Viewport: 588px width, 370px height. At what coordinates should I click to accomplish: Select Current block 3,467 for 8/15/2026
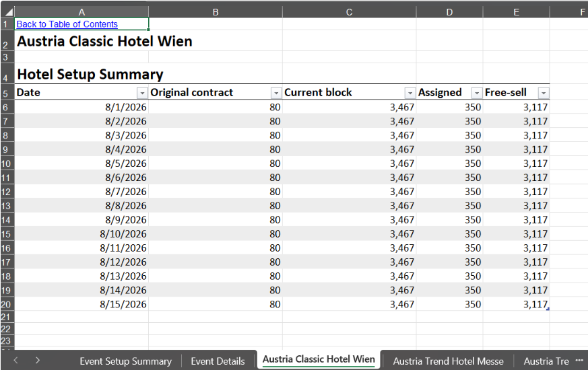(349, 304)
